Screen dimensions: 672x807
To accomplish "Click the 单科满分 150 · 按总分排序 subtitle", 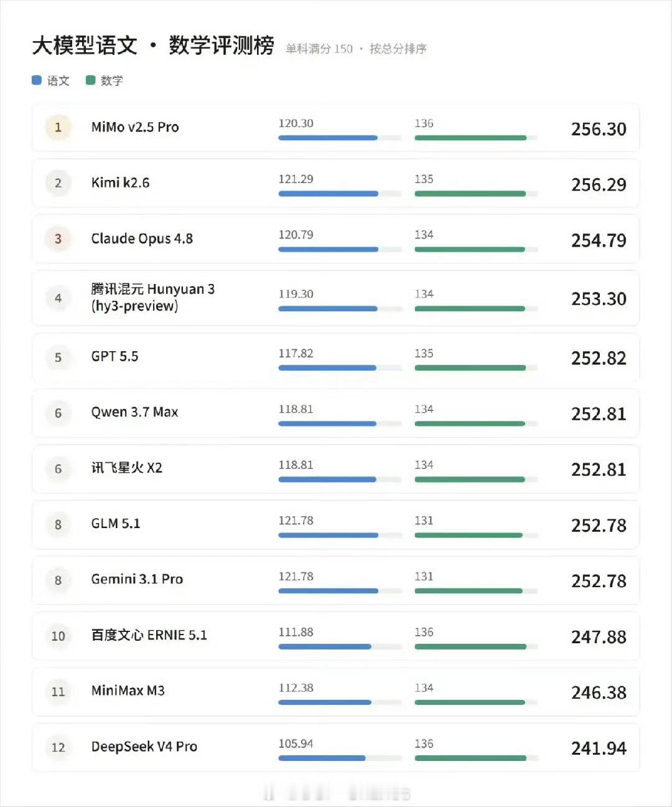I will point(356,49).
